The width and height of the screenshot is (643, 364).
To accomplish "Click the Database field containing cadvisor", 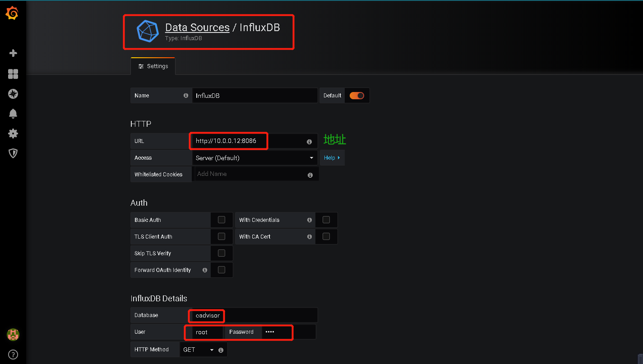I will point(255,315).
